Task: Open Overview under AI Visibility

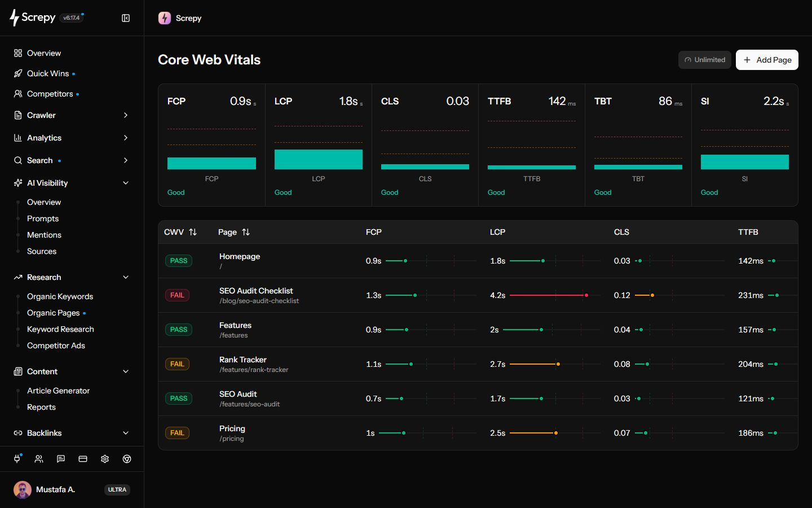Action: tap(44, 202)
